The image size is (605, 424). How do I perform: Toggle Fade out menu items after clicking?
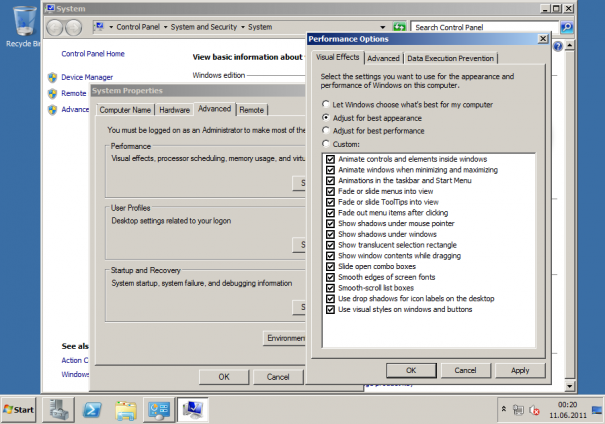click(x=330, y=213)
